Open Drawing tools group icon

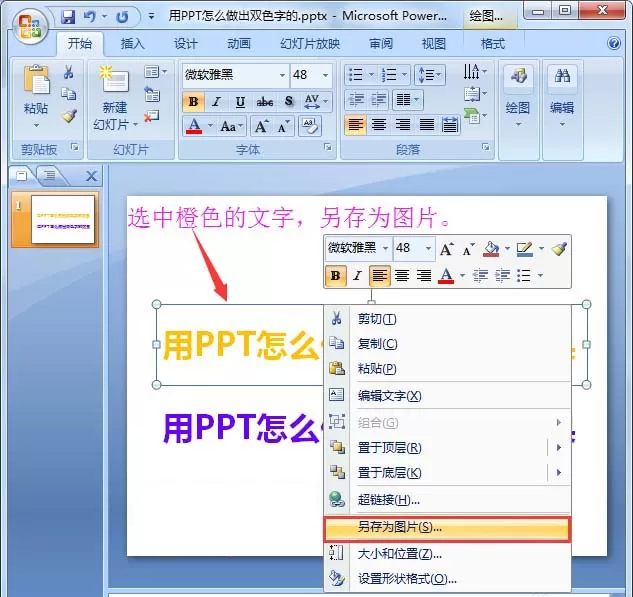pyautogui.click(x=519, y=76)
